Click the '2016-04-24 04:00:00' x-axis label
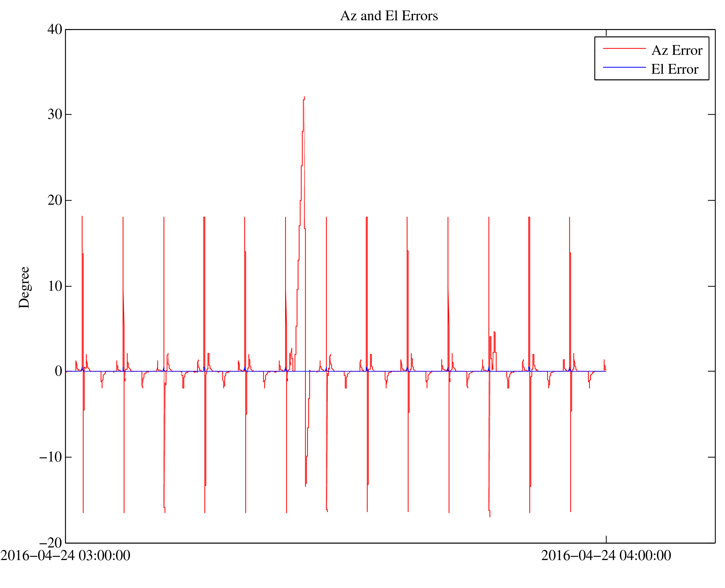This screenshot has width=725, height=588. [606, 556]
